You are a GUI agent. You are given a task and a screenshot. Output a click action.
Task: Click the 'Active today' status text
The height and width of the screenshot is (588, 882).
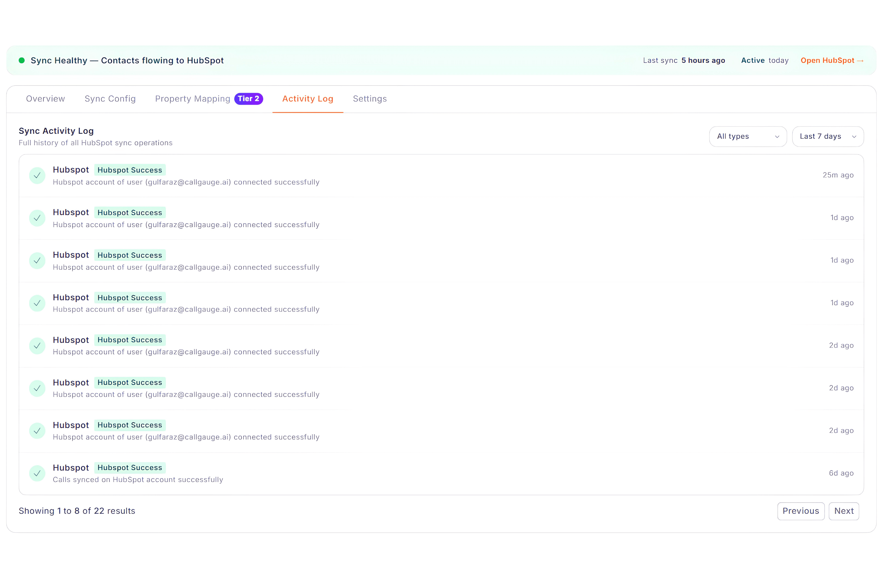(765, 60)
